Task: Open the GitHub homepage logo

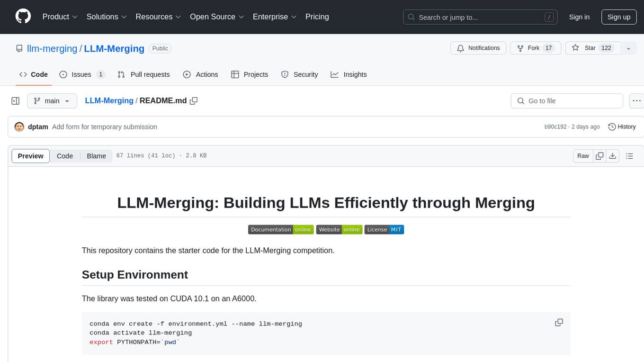Action: pyautogui.click(x=23, y=17)
